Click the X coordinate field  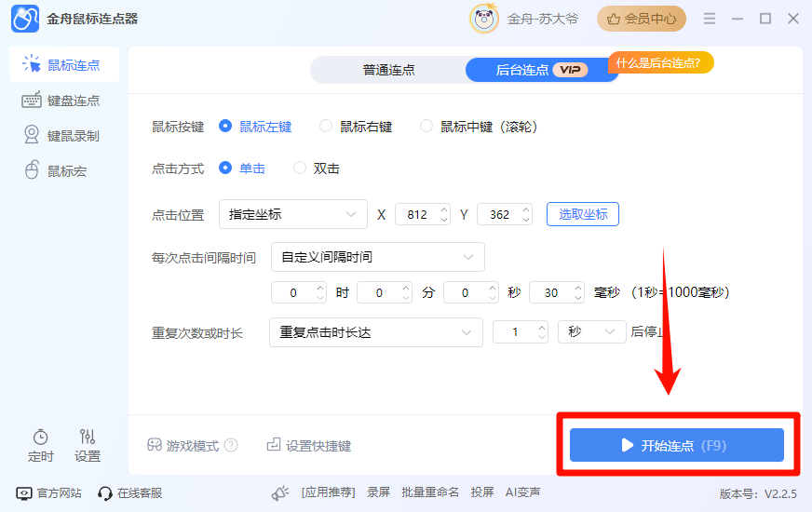point(416,214)
